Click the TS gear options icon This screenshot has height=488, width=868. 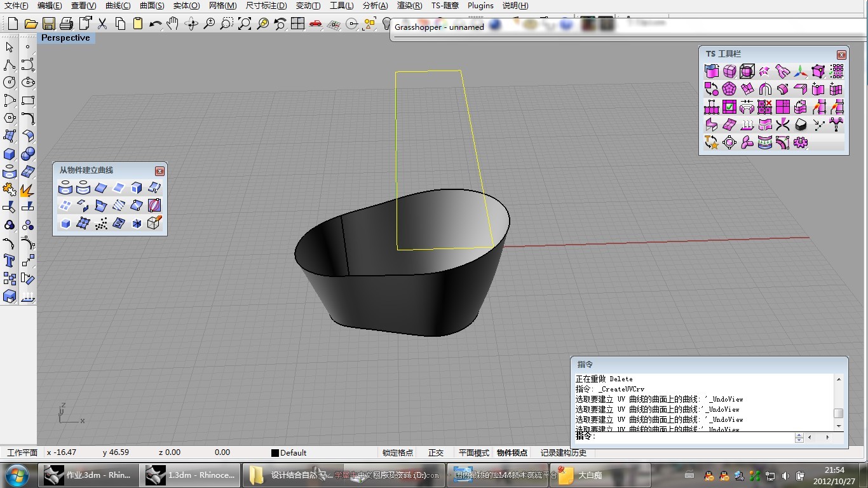[801, 142]
